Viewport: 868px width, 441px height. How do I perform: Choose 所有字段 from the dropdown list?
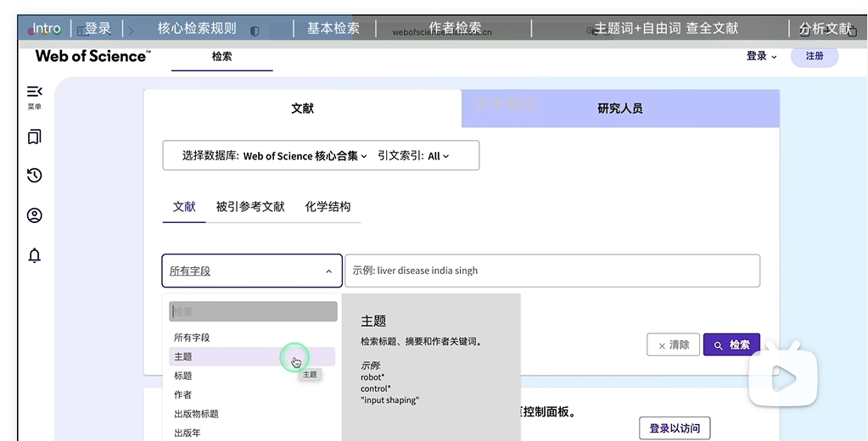tap(252, 338)
